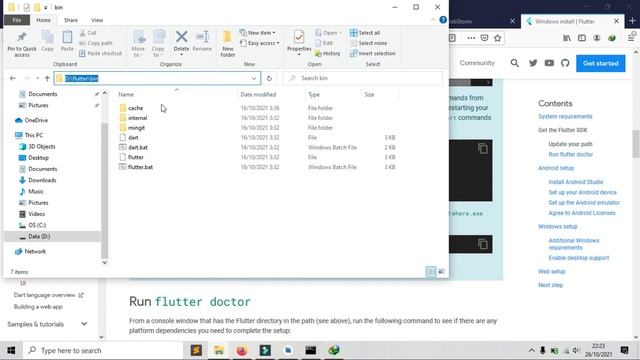
Task: Sort by Name column header
Action: 126,95
